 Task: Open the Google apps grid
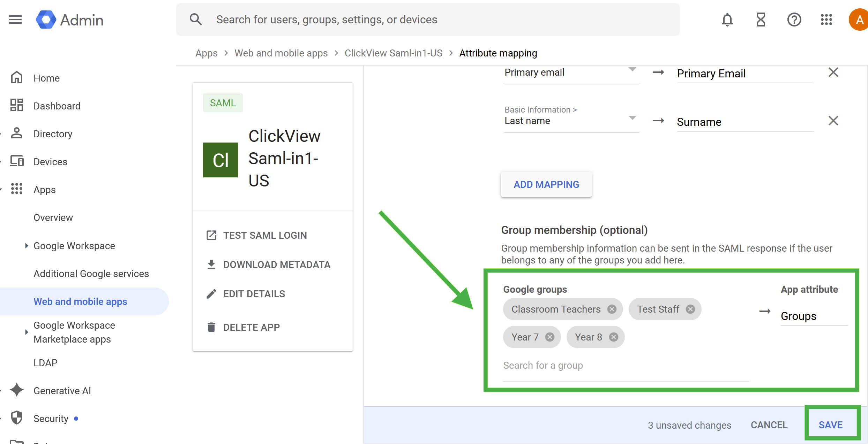tap(826, 20)
